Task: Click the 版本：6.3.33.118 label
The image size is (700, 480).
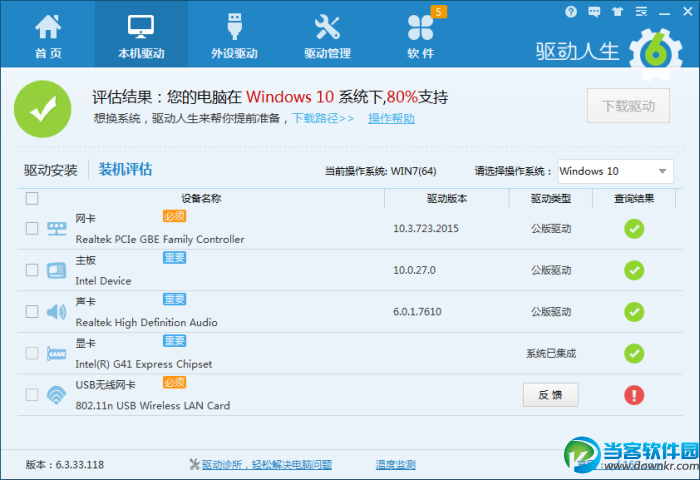Action: tap(65, 465)
